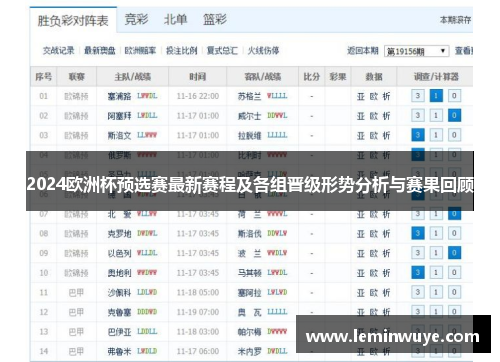This screenshot has width=500, height=362.
Task: Toggle the selected 0 box in the 以色列 row
Action: point(454,253)
